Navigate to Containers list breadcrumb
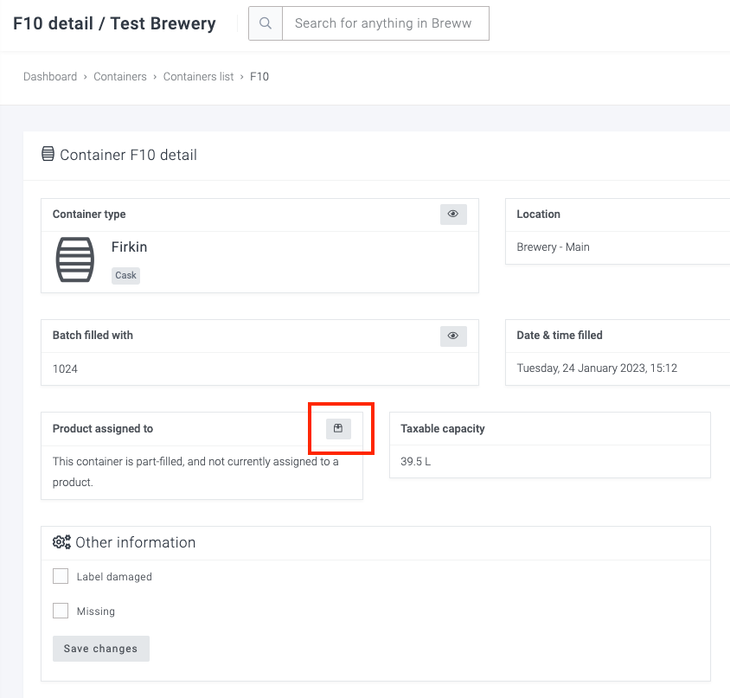Screen dimensions: 730x698 [198, 77]
